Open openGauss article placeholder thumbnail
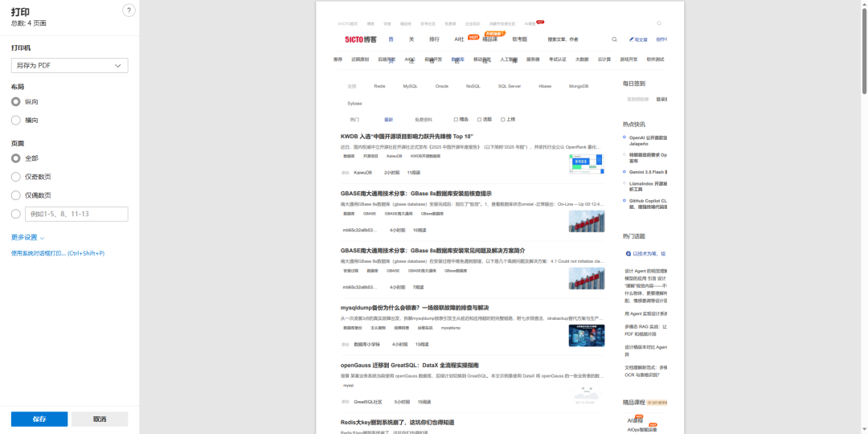 coord(586,394)
